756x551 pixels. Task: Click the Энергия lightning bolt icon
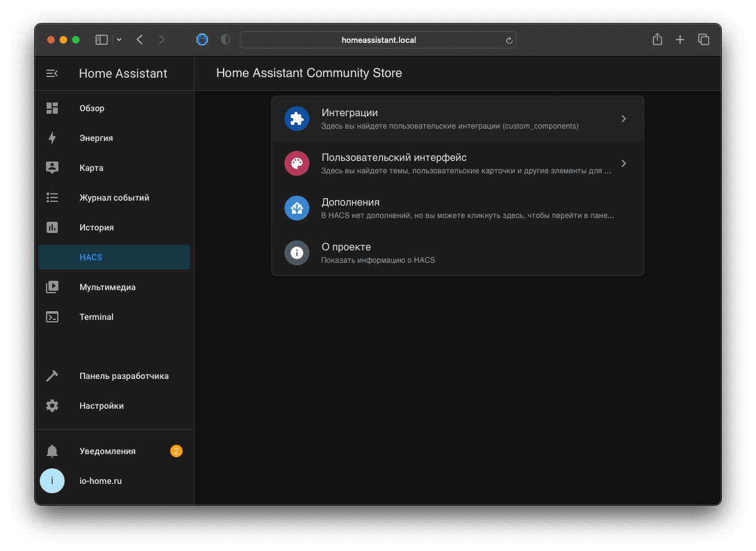click(x=52, y=138)
